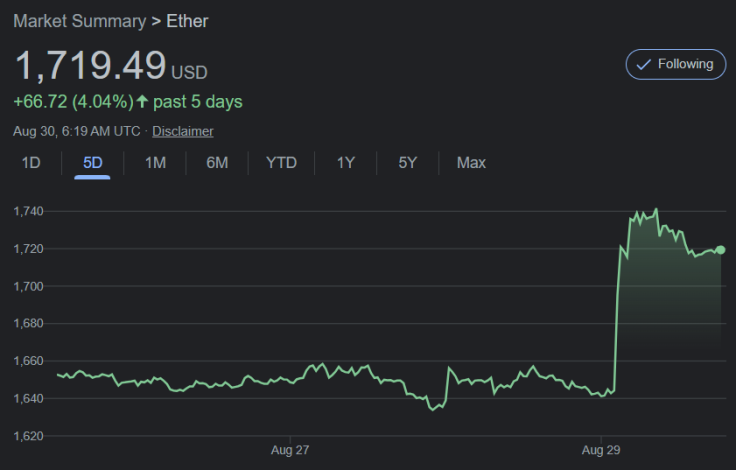Click the Following button
This screenshot has width=736, height=470.
675,64
